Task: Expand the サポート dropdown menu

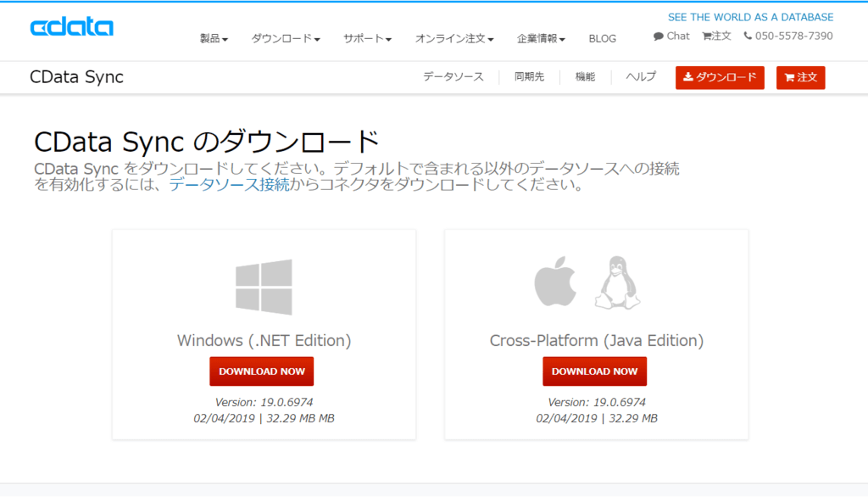Action: (x=368, y=38)
